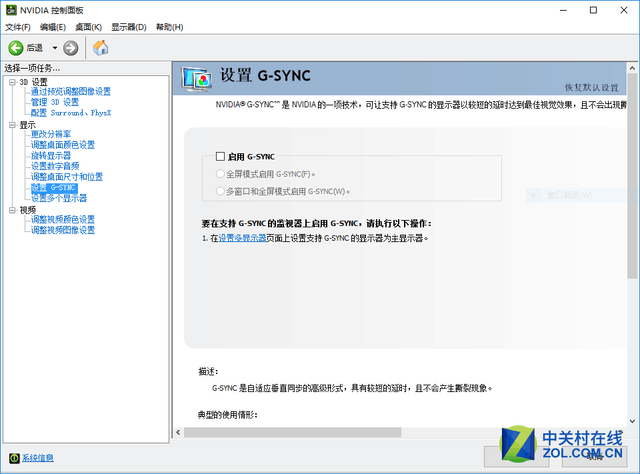Collapse the 3D 设置 tree node
The width and height of the screenshot is (640, 474).
[x=12, y=82]
